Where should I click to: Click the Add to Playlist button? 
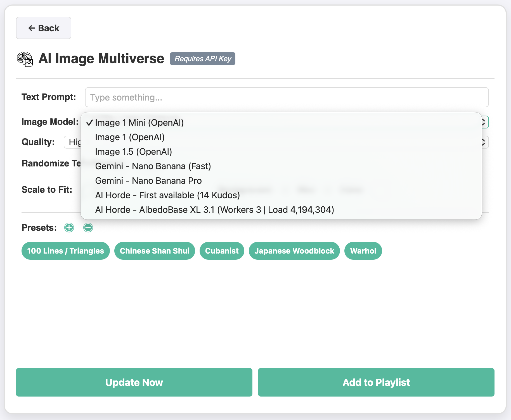tap(376, 382)
